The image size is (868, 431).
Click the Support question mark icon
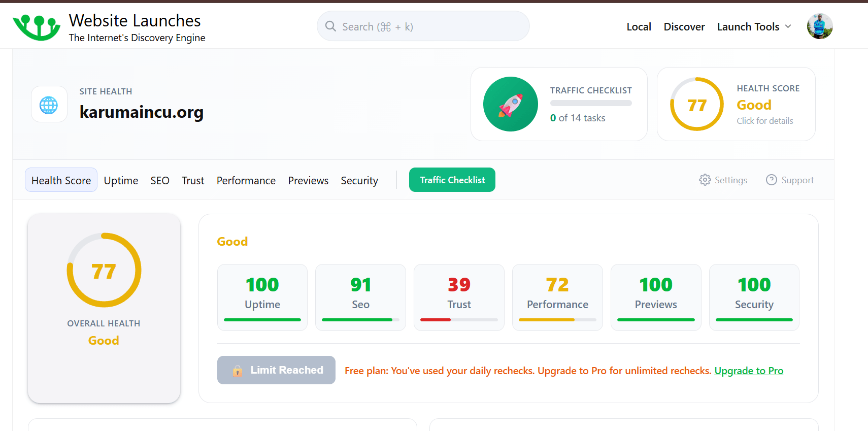point(772,180)
